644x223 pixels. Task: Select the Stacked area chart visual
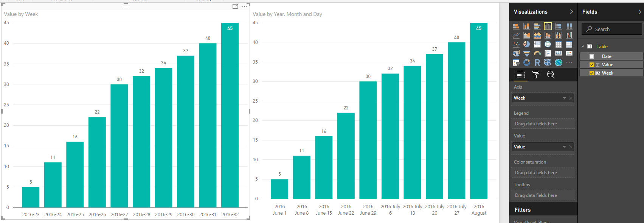click(x=537, y=35)
